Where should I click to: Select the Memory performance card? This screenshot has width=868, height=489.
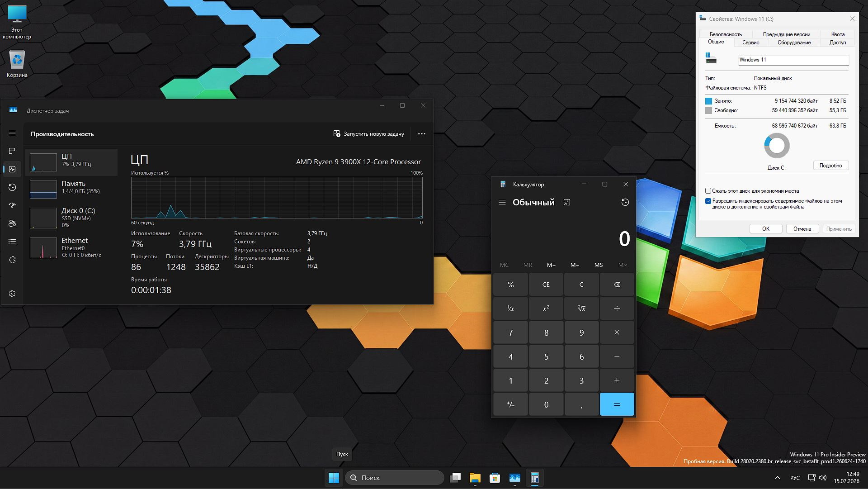click(71, 189)
